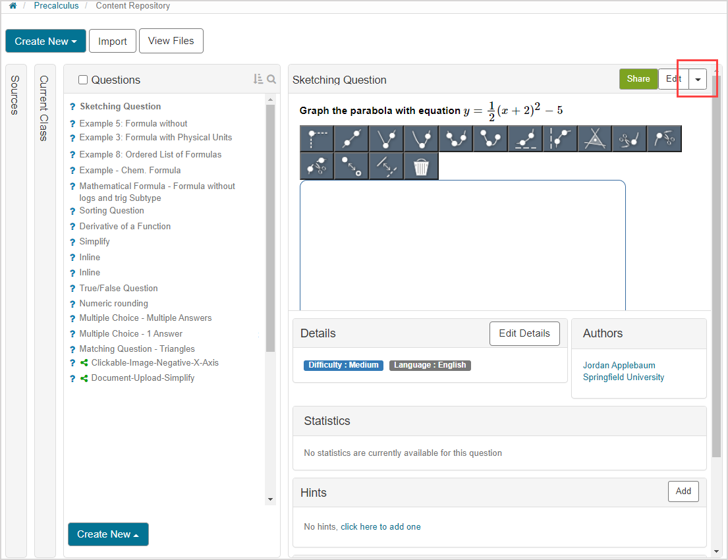Follow the 'click here to add one' link
The height and width of the screenshot is (560, 728).
(x=380, y=527)
